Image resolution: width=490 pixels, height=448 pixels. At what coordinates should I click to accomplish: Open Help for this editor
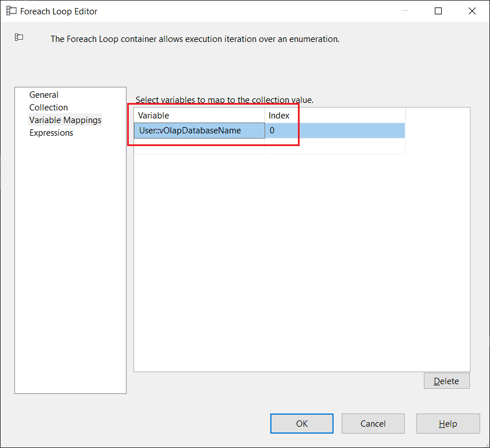click(x=447, y=424)
